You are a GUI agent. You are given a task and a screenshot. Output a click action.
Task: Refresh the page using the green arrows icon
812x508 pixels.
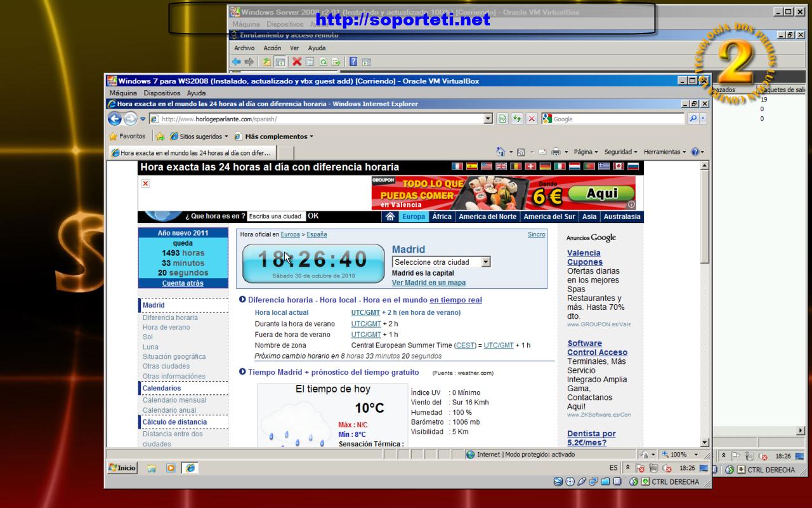tap(517, 119)
